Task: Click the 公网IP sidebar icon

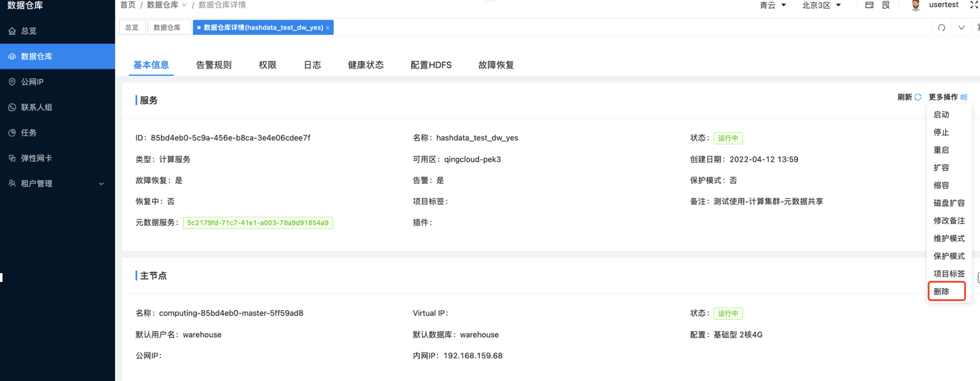Action: 13,81
